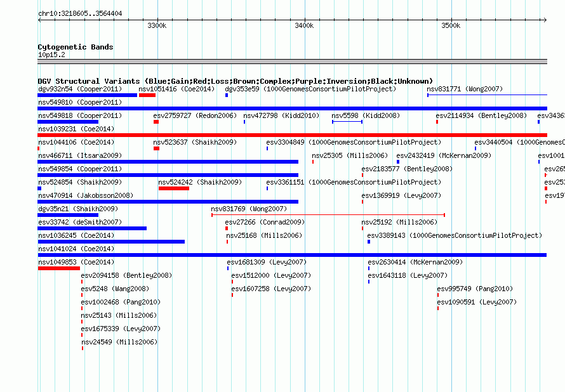Click the chr10:3218605..3564404 region label
Viewport: 565px width, 392px height.
80,13
